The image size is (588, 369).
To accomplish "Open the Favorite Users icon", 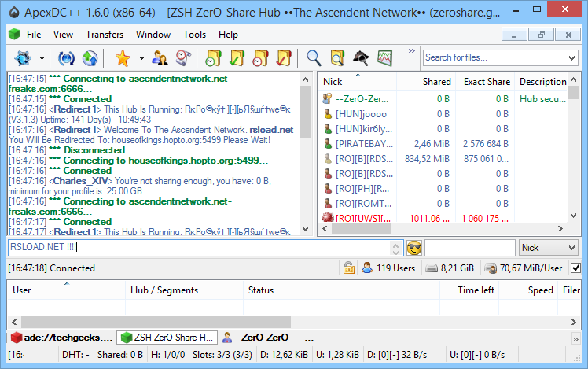I will (x=160, y=58).
